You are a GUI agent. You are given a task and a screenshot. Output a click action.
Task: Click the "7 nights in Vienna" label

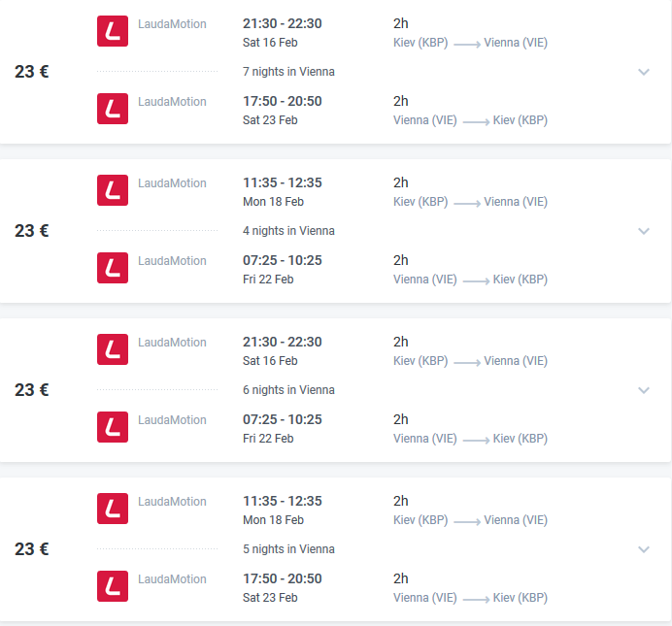click(288, 72)
